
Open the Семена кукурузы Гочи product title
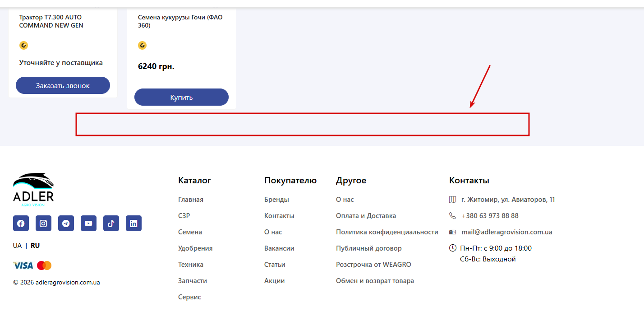(x=180, y=21)
